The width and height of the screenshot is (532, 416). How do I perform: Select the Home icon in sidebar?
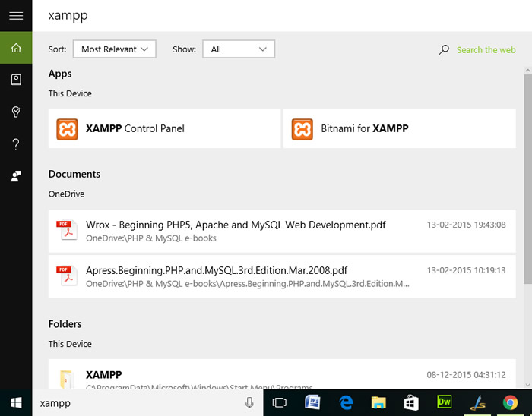[16, 48]
